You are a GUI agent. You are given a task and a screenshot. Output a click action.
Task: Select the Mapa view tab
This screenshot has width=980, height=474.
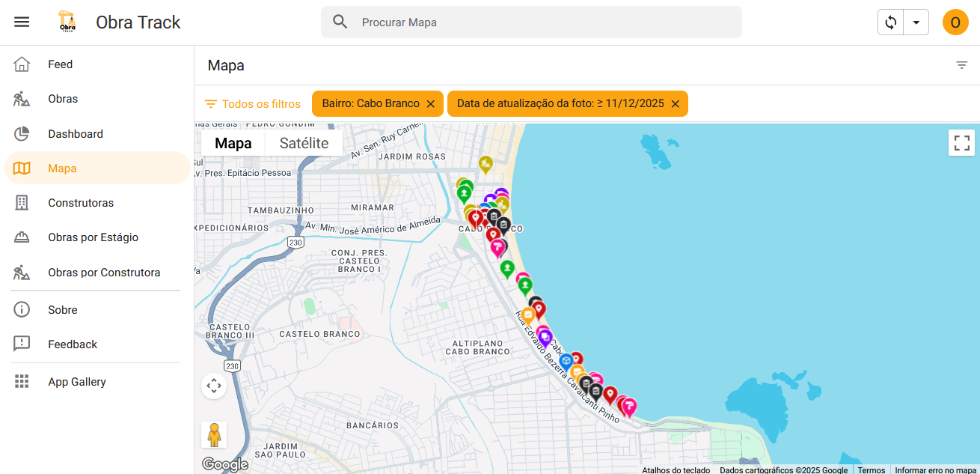233,142
